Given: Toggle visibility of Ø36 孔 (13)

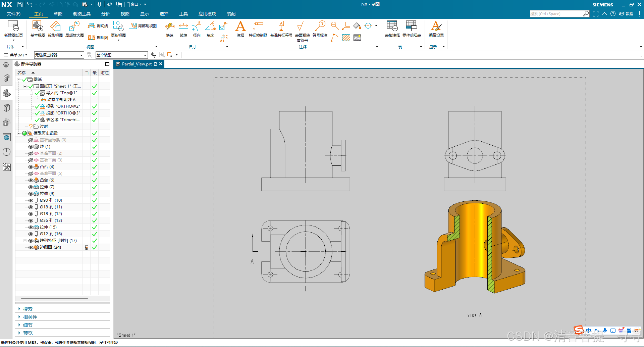Looking at the screenshot, I should coord(31,220).
